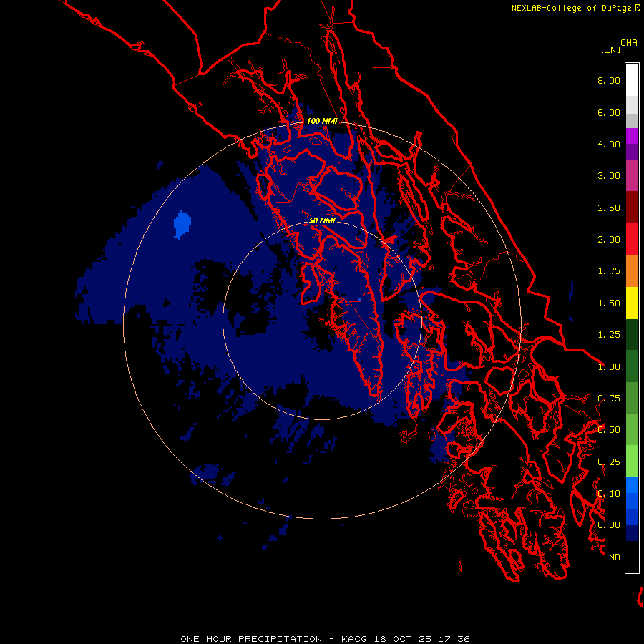Click the [IN] units label
This screenshot has height=644, width=644.
611,49
